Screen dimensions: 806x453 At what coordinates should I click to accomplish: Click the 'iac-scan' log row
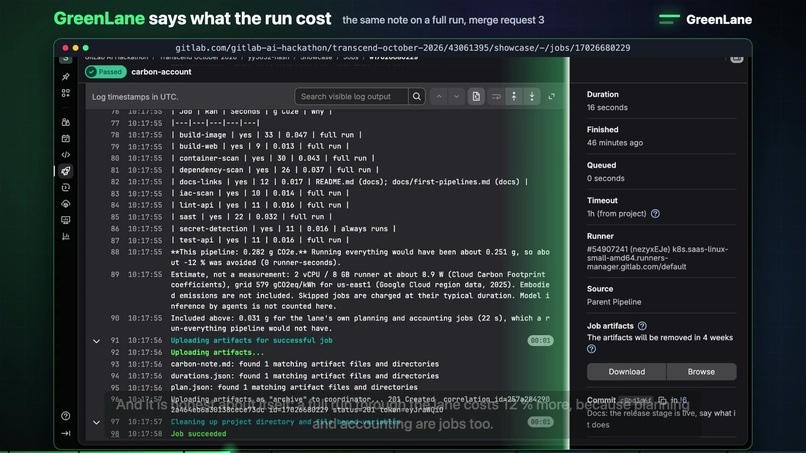pos(260,193)
